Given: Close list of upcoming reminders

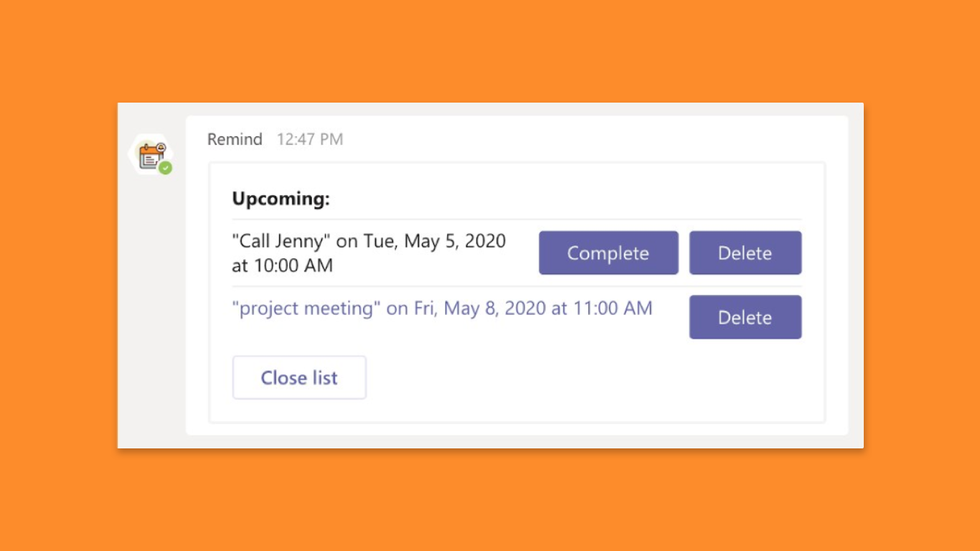Looking at the screenshot, I should 299,377.
